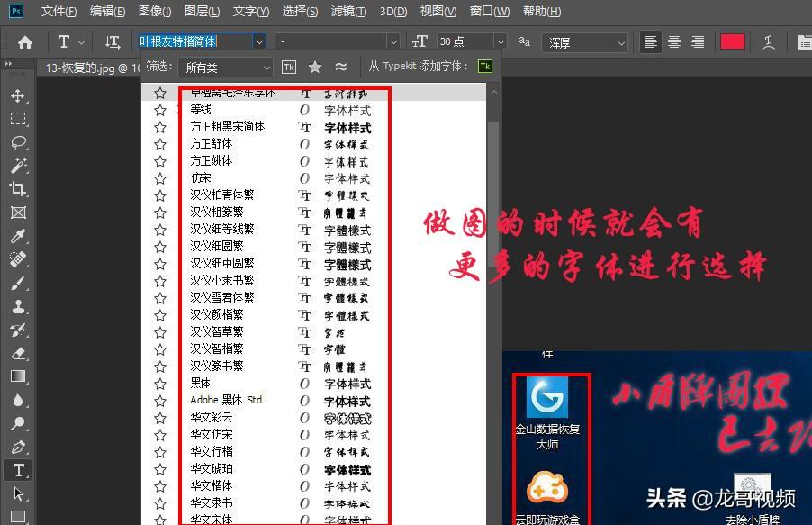Image resolution: width=812 pixels, height=525 pixels.
Task: Click the 30 点 font size field
Action: [465, 41]
